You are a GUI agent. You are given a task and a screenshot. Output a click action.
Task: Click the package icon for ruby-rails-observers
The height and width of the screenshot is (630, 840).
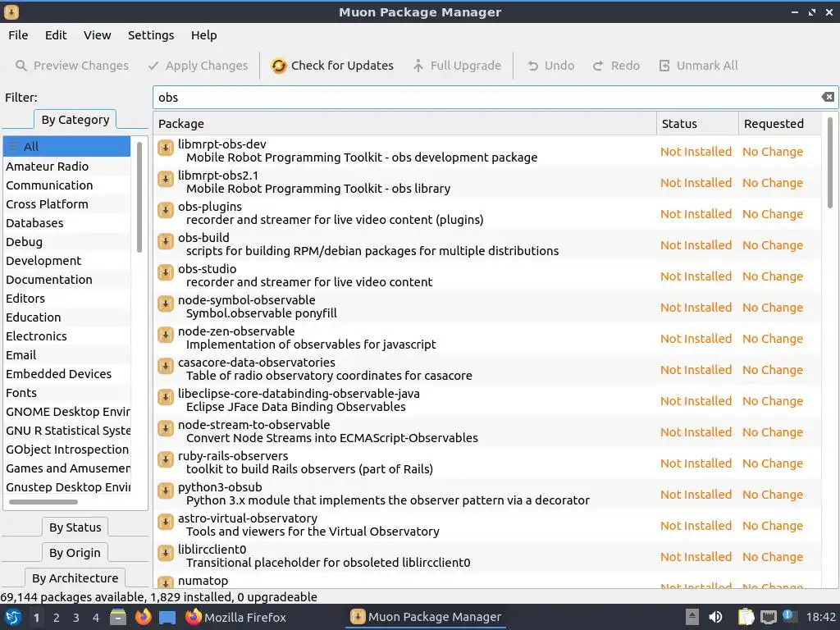tap(166, 459)
